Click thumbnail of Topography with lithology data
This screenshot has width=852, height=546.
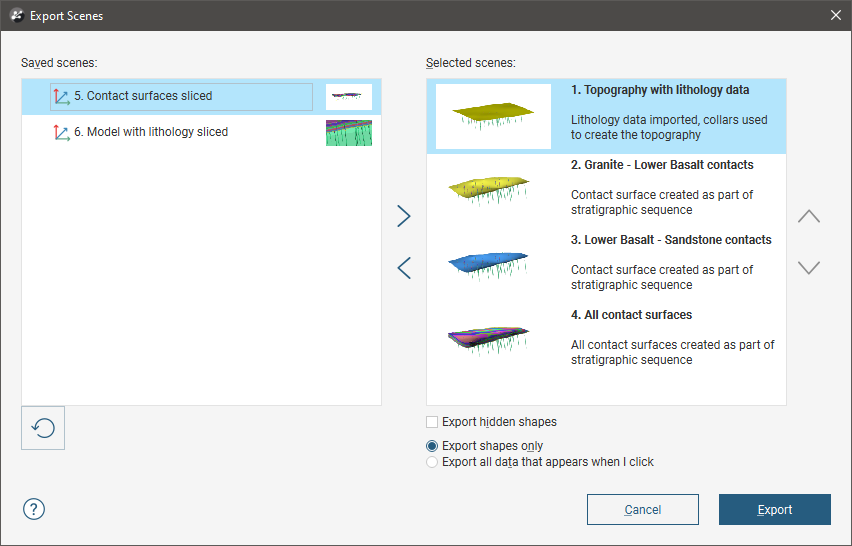pos(493,116)
